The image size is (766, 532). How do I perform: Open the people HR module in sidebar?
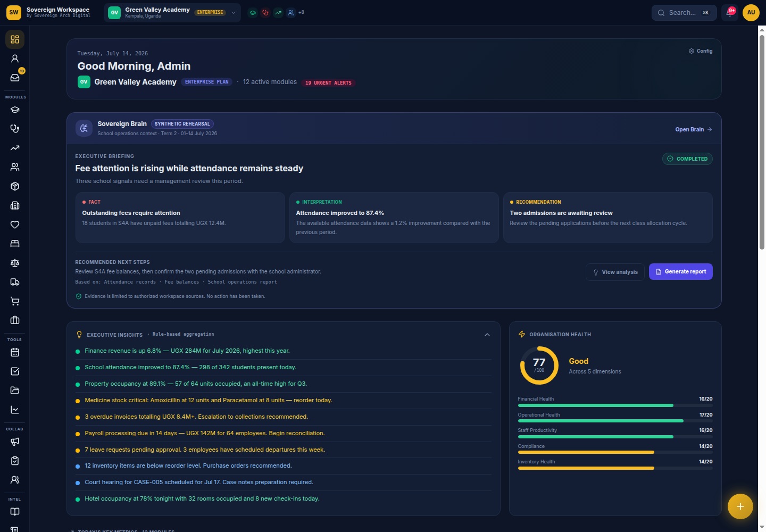point(15,167)
